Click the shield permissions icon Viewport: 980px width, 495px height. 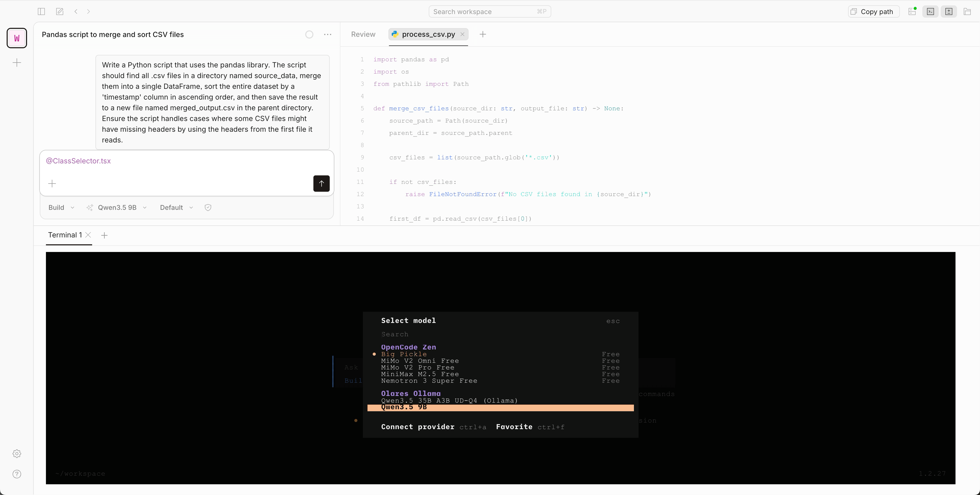coord(208,207)
